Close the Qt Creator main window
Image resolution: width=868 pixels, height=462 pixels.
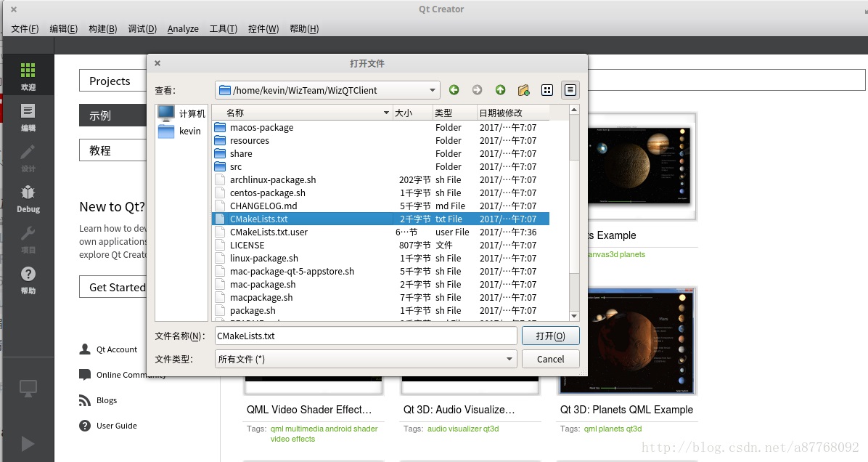[x=14, y=9]
